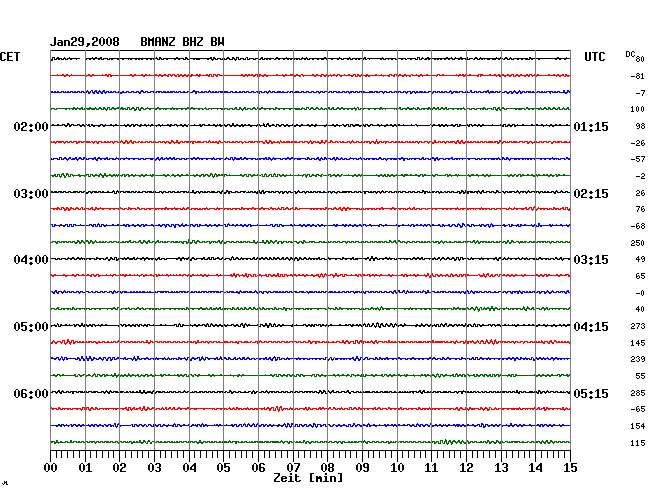
Task: Click the x-axis minute label "03"
Action: coord(154,468)
